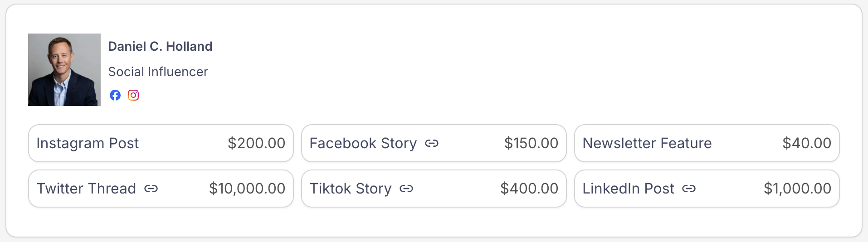Click the $200.00 Instagram Post price
The height and width of the screenshot is (242, 868).
click(256, 143)
